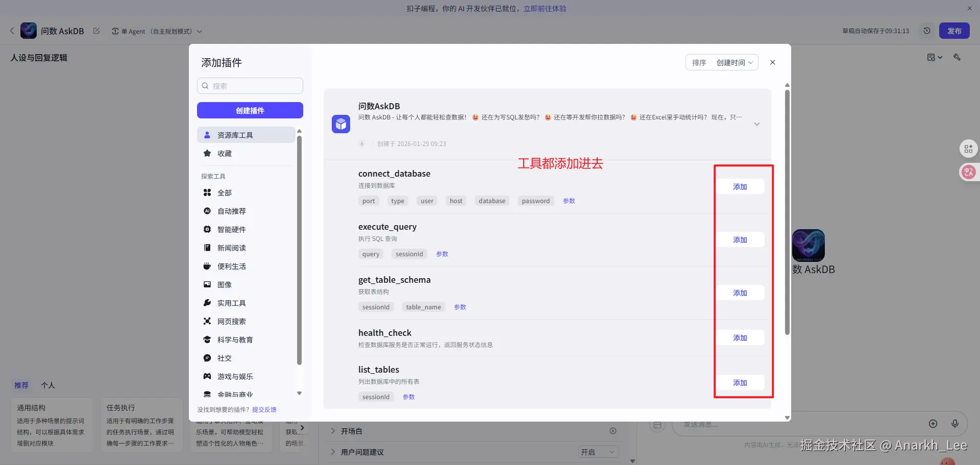Expand the 开场白 section
Screen dimensions: 980x465
coord(333,431)
